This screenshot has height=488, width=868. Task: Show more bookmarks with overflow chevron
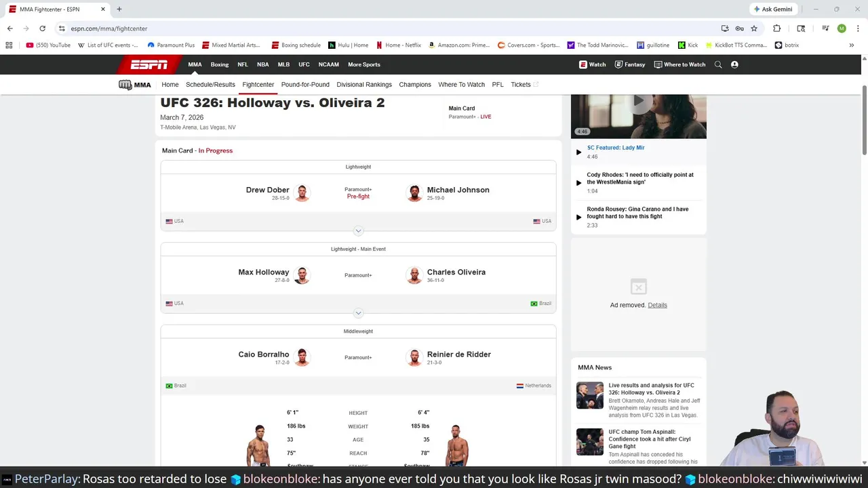click(x=852, y=45)
